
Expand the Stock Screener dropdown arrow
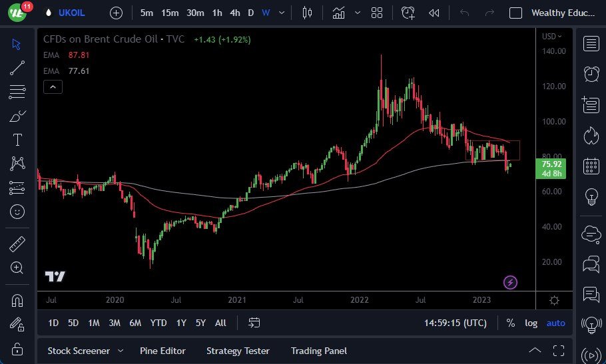pyautogui.click(x=121, y=351)
